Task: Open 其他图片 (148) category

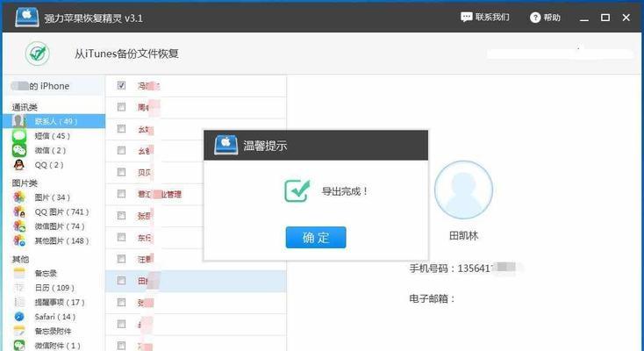Action: coord(61,240)
